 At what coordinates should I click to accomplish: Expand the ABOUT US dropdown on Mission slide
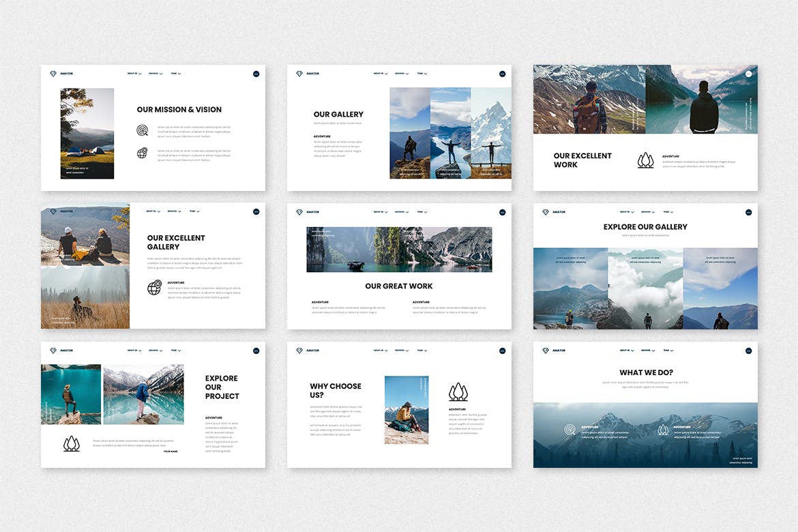134,73
